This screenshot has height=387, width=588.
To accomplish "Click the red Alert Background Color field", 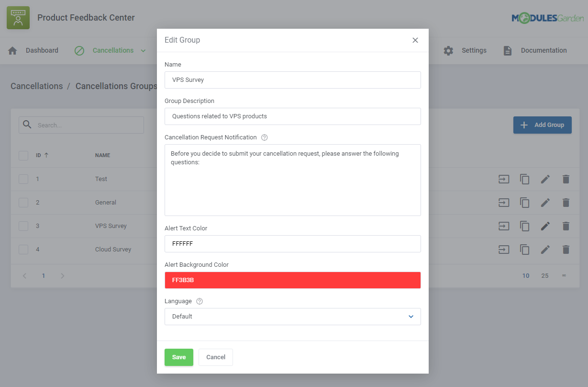I will click(x=293, y=280).
